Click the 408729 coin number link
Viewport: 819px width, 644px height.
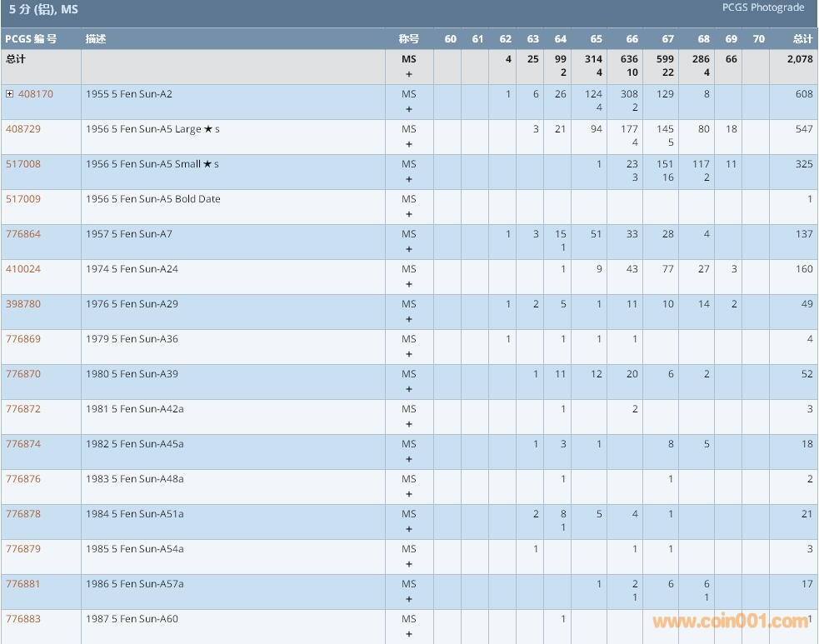[x=22, y=129]
